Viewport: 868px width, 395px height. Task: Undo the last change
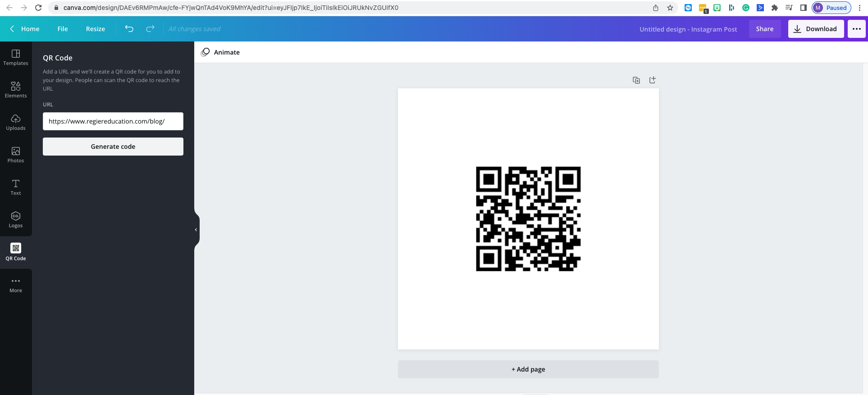click(129, 29)
